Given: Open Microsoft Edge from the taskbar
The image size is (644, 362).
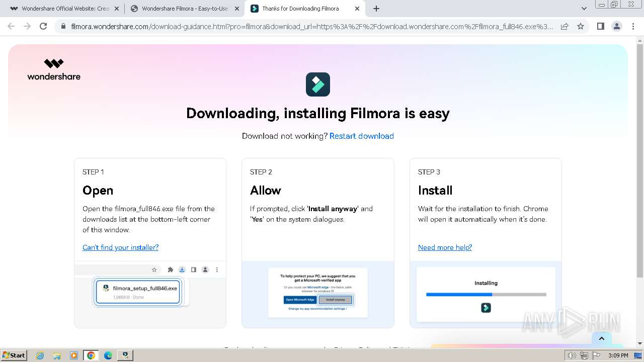Looking at the screenshot, I should coord(108,355).
